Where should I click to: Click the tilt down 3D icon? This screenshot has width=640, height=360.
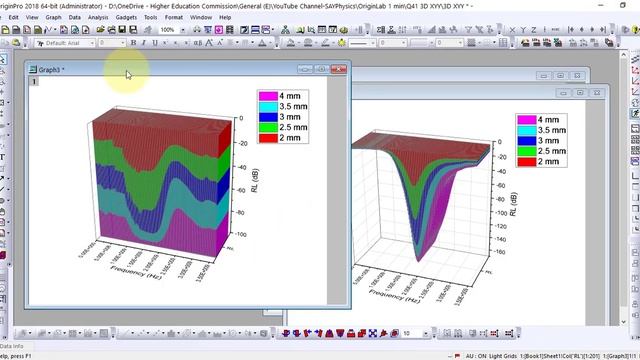point(340,333)
